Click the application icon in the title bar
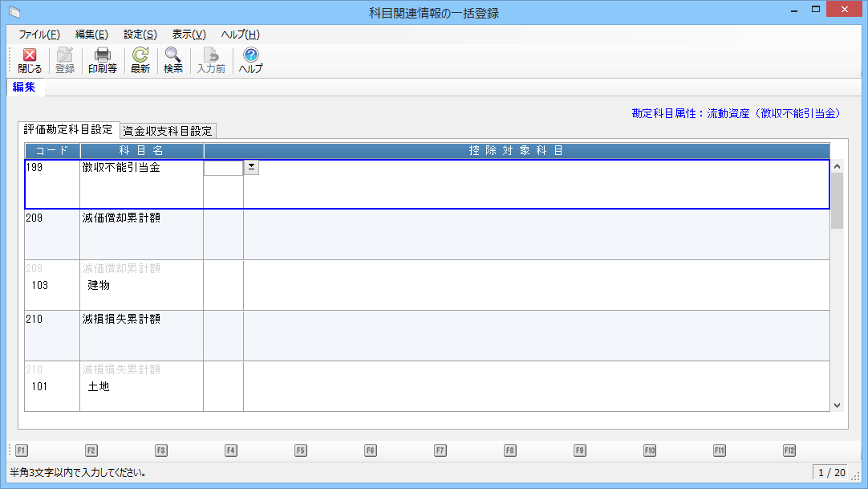This screenshot has height=489, width=868. pos(14,12)
